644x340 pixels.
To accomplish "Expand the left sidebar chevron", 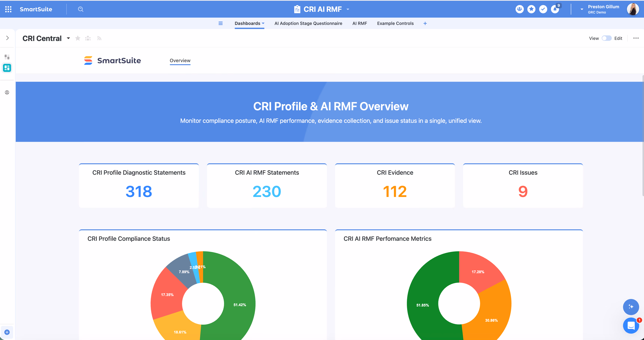I will tap(7, 38).
